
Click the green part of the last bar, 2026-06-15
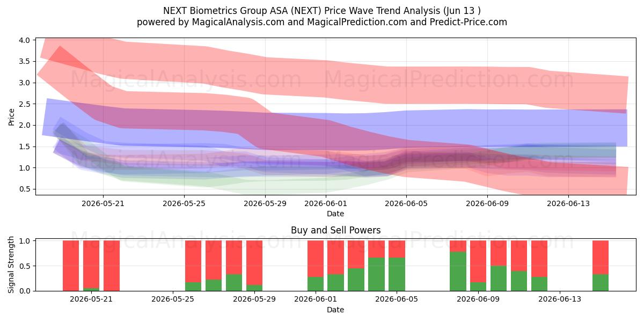[x=601, y=283]
